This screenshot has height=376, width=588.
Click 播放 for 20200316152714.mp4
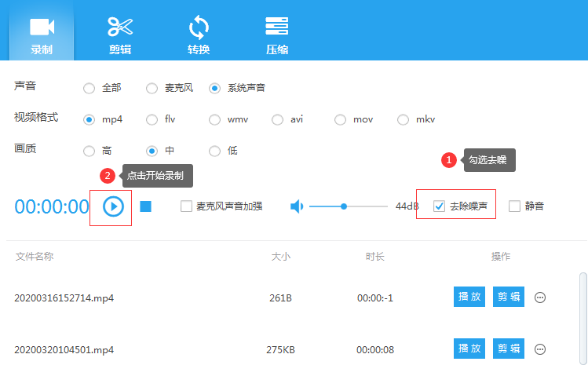[x=469, y=297]
